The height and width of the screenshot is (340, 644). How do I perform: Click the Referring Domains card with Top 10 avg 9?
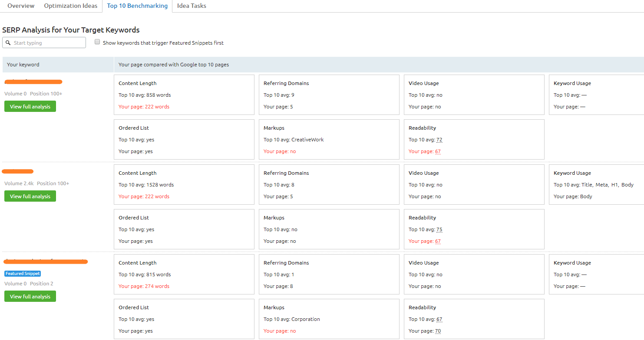[329, 95]
